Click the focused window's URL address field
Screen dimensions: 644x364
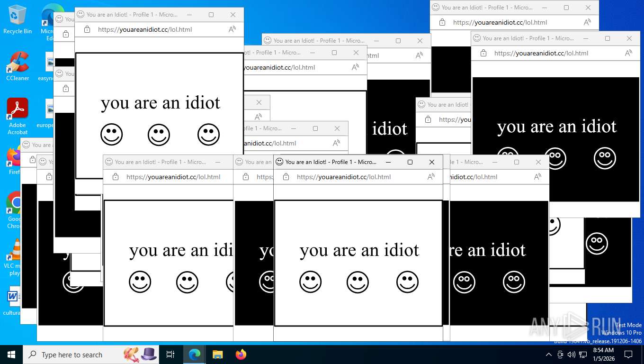click(x=344, y=177)
